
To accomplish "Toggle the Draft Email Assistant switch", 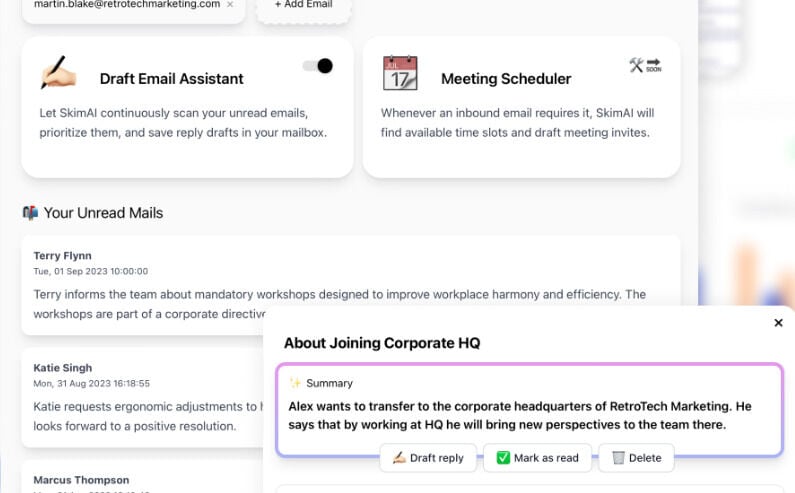I will pos(318,66).
